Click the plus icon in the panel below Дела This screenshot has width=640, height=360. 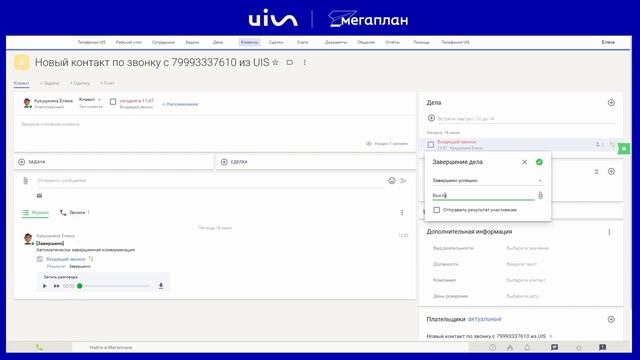click(x=611, y=171)
